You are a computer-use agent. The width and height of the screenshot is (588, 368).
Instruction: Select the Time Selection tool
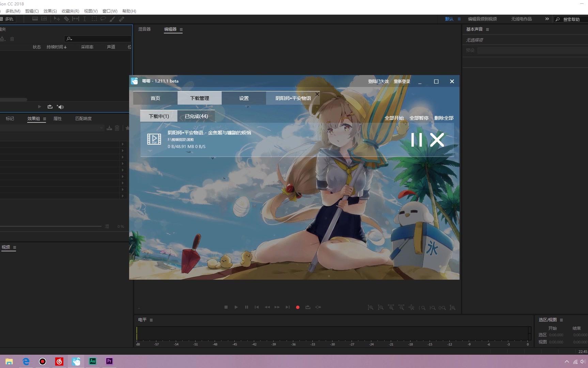tap(84, 19)
